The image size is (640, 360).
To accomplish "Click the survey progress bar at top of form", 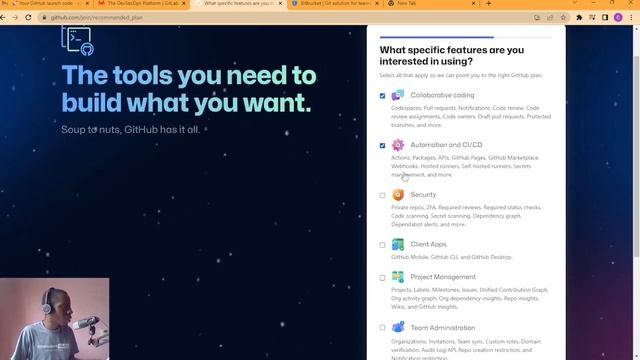I will click(466, 37).
